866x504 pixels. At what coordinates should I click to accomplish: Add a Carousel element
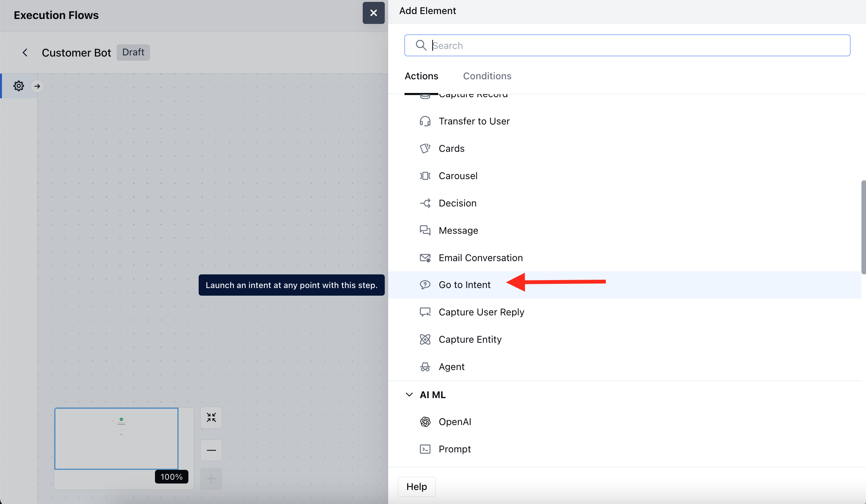point(458,176)
